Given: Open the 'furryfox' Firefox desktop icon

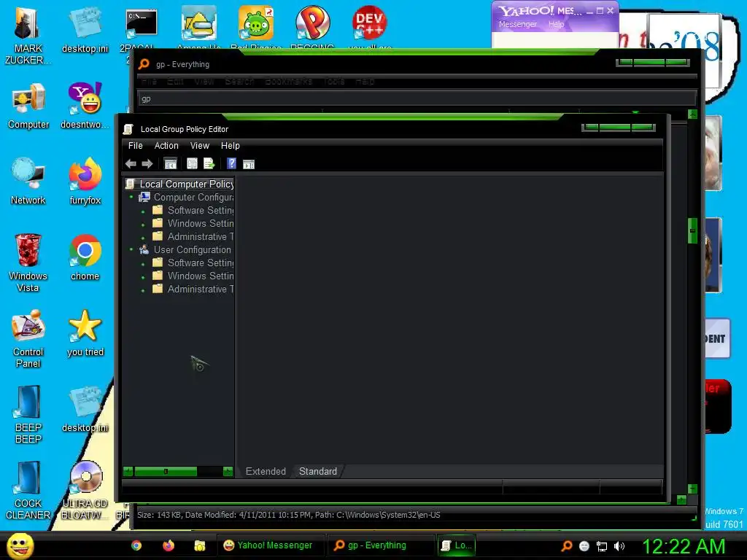Looking at the screenshot, I should tap(85, 182).
